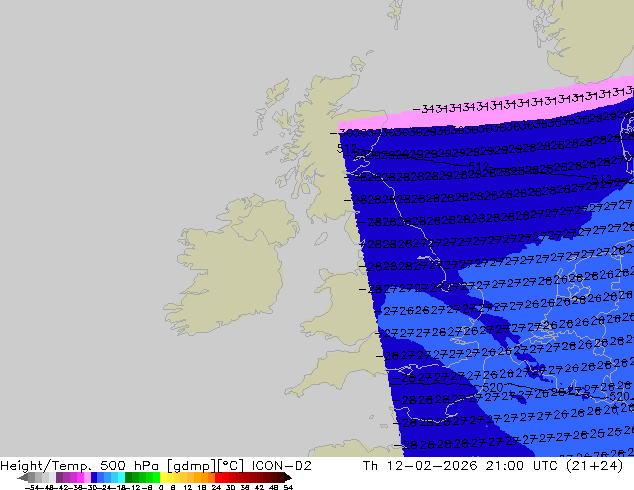Click the 'ICON-D2' model name text

point(281,466)
